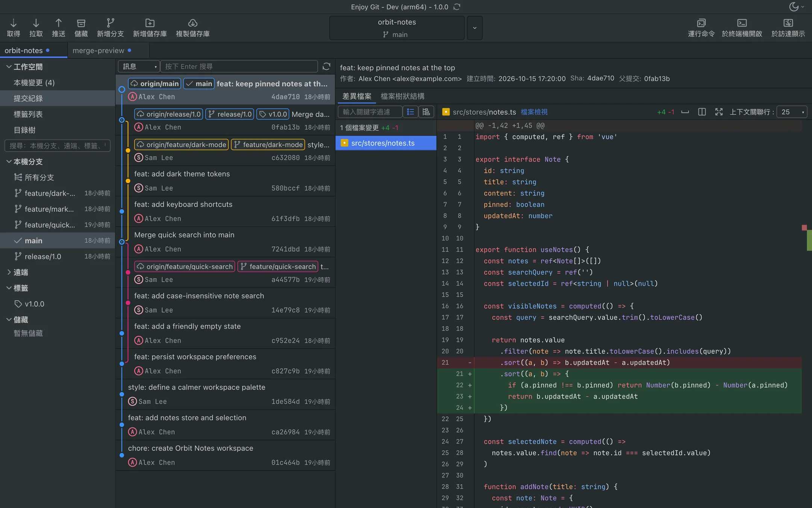Click the 推送 (Push) toolbar icon
Image resolution: width=812 pixels, height=508 pixels.
pos(58,23)
